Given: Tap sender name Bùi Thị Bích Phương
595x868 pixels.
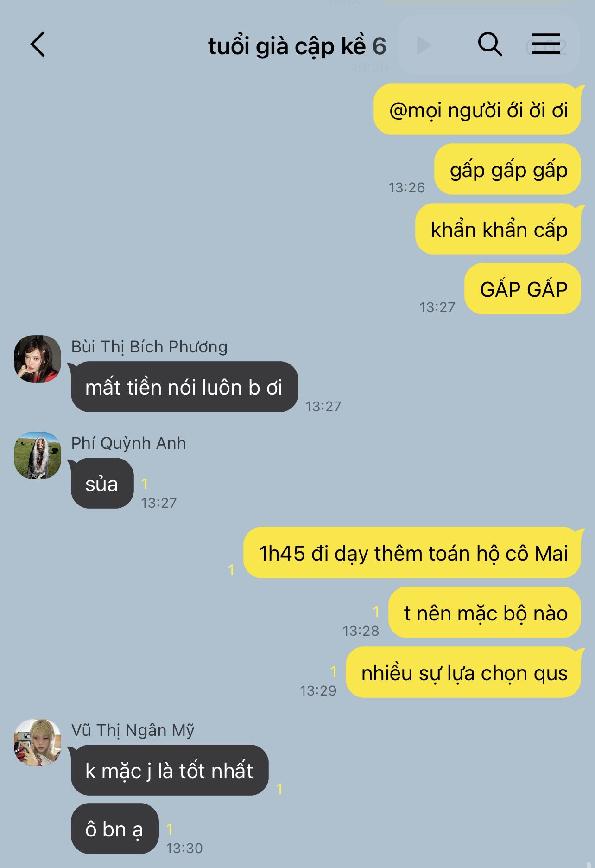Looking at the screenshot, I should pos(149,347).
